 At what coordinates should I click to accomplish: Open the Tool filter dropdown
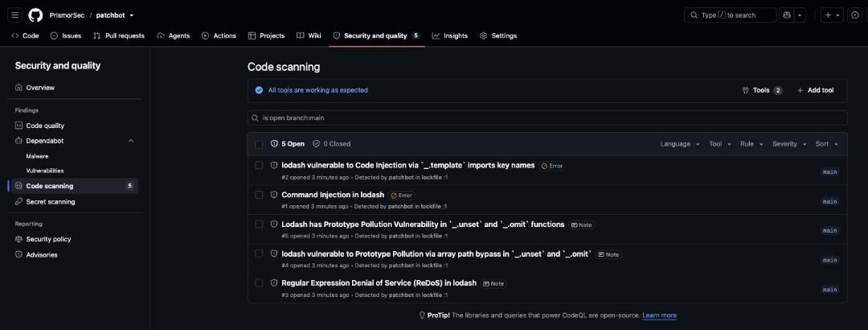[719, 143]
